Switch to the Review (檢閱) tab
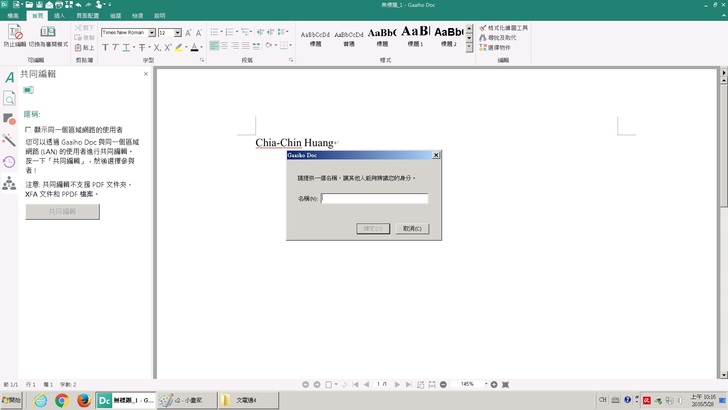The height and width of the screenshot is (410, 728). tap(115, 16)
